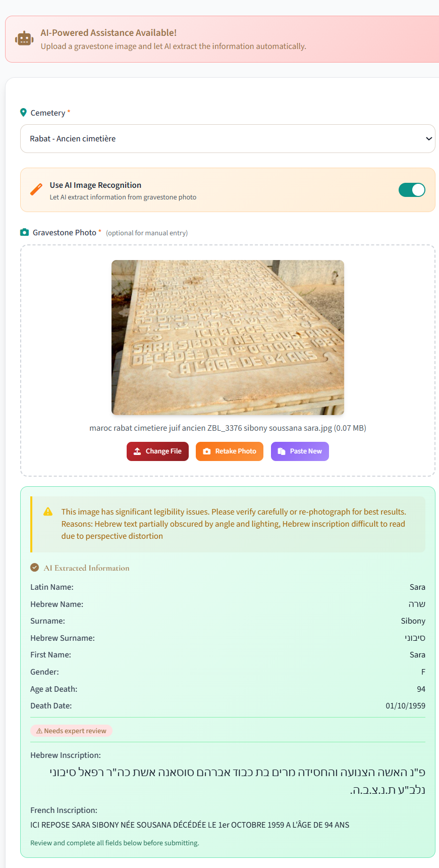Click the robot AI assistant icon

pos(24,39)
